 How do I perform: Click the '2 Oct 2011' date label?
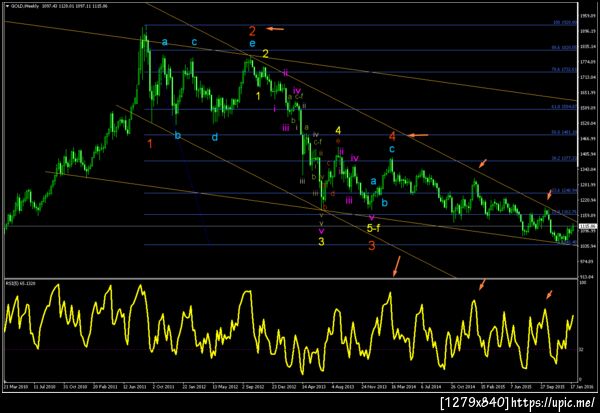click(x=163, y=387)
